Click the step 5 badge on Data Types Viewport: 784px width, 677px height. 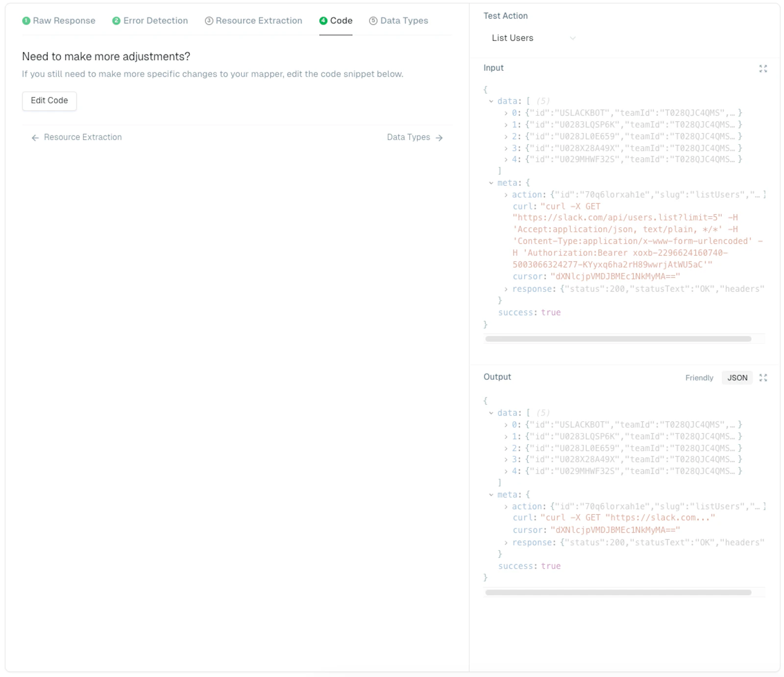click(373, 21)
